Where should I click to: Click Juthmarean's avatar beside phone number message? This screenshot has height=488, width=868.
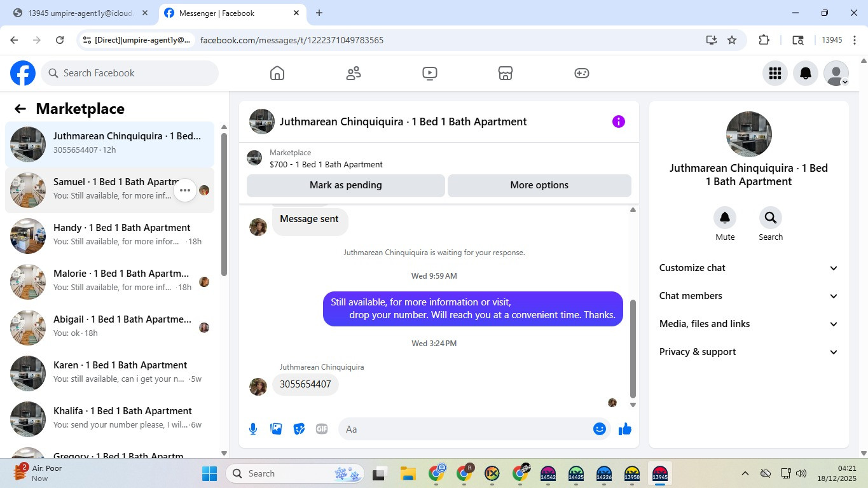(258, 387)
